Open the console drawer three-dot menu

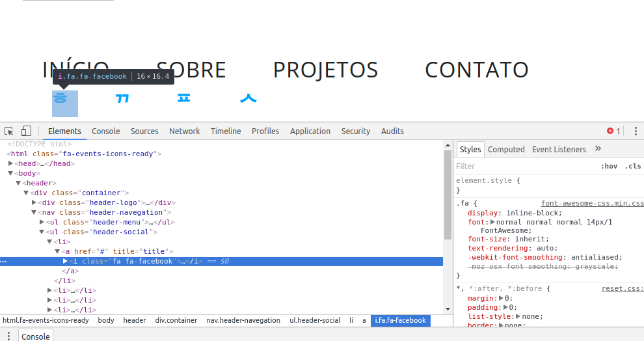pyautogui.click(x=8, y=336)
